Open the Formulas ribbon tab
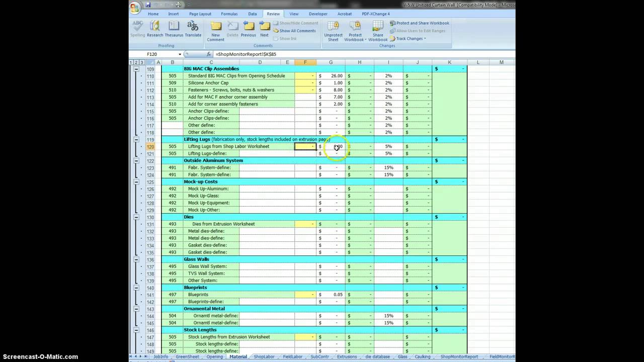The image size is (644, 362). click(x=229, y=14)
